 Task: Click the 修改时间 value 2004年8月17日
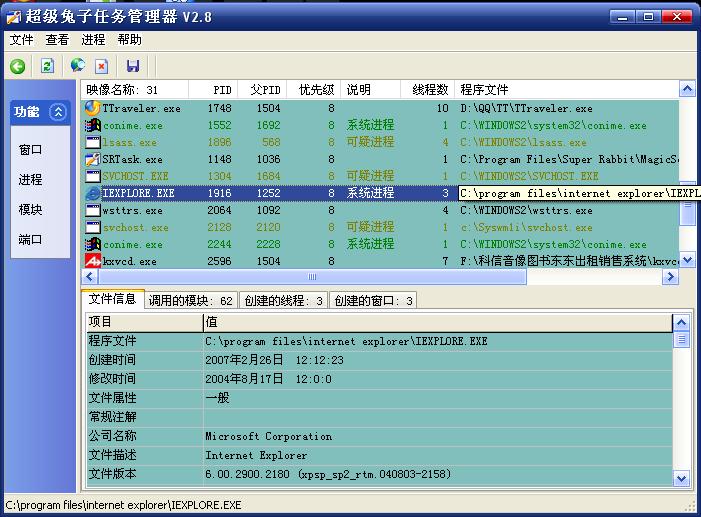[244, 379]
